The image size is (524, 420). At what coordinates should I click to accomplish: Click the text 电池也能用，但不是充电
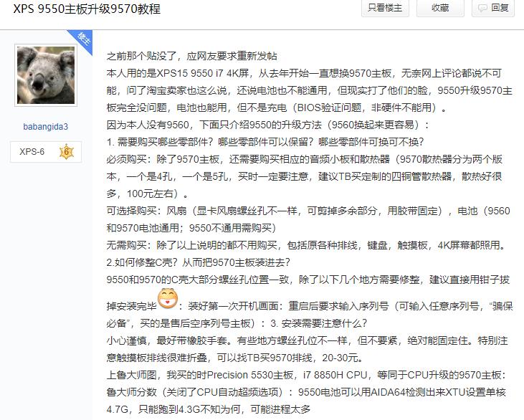(232, 108)
